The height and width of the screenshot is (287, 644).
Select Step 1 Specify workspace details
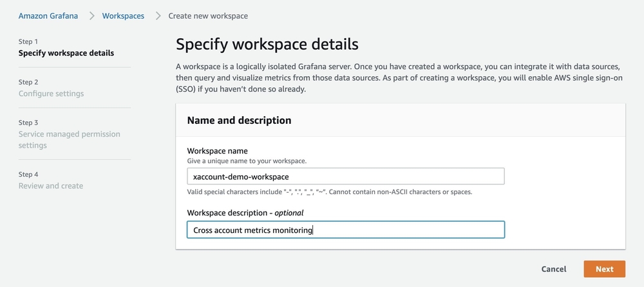[66, 47]
